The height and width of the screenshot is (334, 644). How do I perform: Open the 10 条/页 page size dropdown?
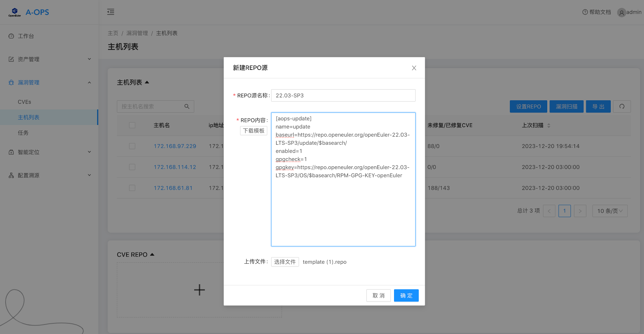(610, 211)
